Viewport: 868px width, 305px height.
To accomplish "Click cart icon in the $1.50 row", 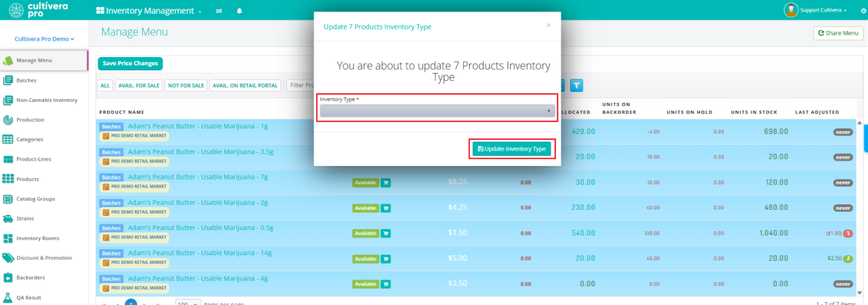I will pyautogui.click(x=386, y=234).
